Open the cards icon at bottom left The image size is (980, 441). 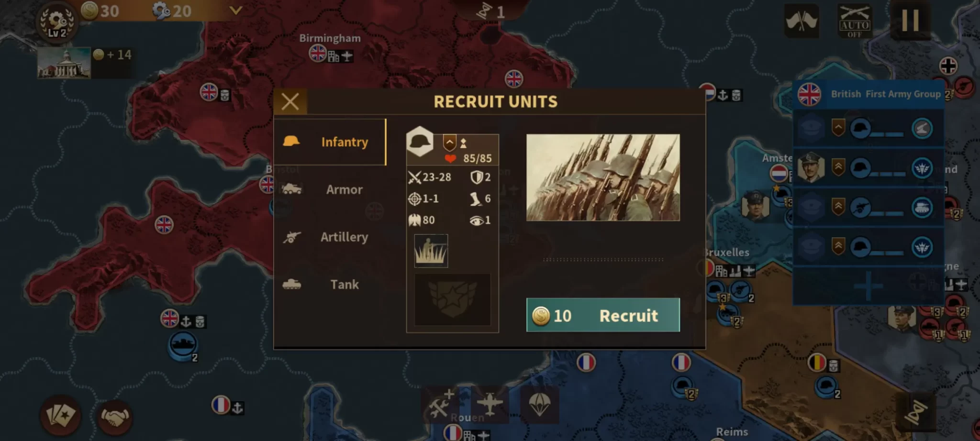tap(60, 416)
